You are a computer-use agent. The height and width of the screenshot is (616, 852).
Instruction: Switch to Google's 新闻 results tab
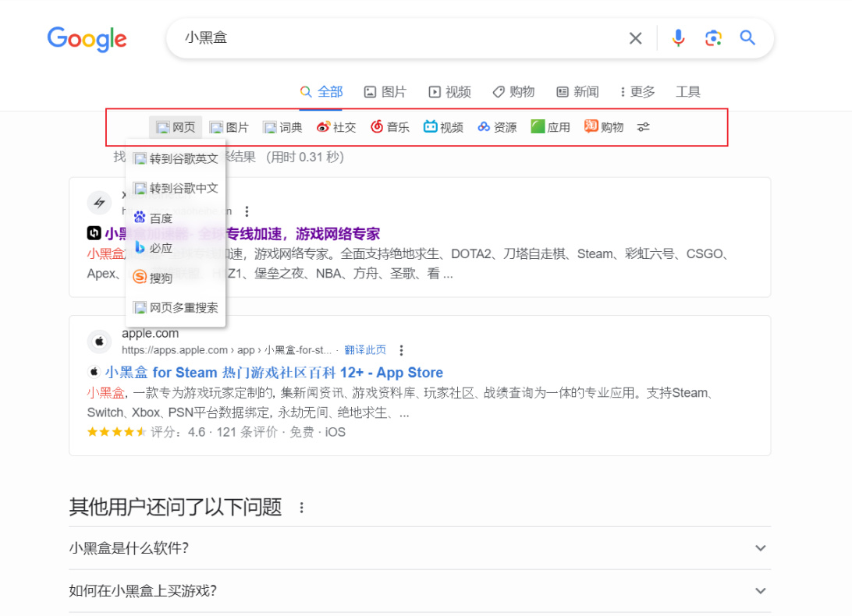coord(577,92)
